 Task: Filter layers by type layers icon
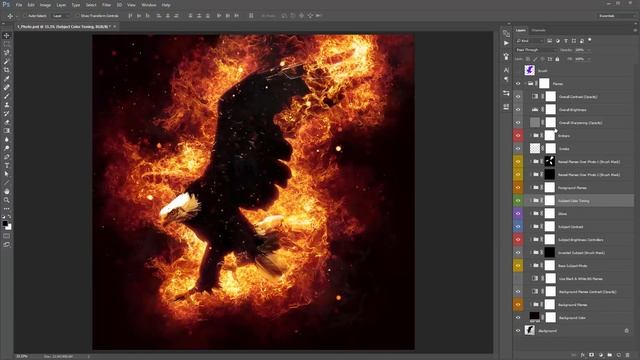click(566, 41)
